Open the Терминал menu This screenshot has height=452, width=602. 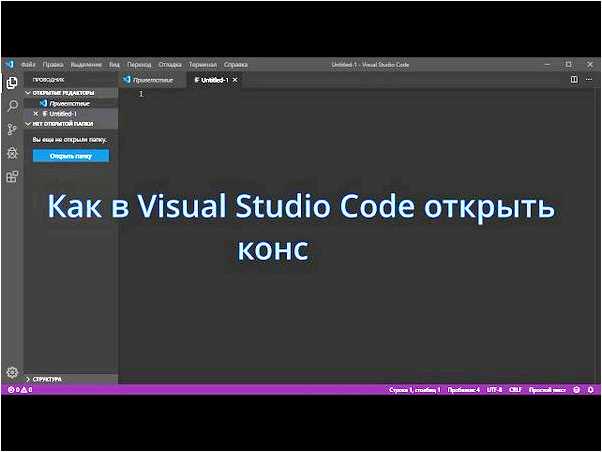(203, 65)
